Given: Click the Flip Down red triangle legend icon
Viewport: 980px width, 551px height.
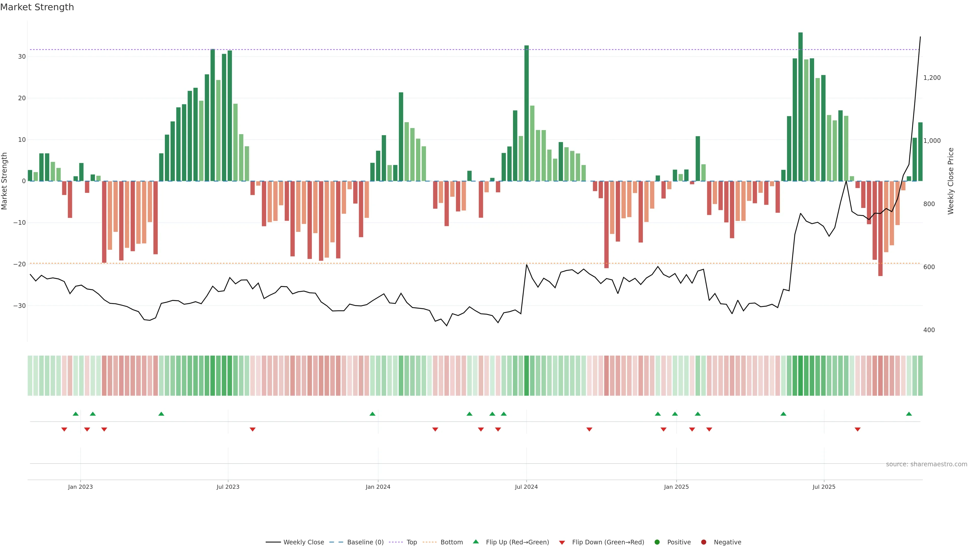Looking at the screenshot, I should coord(562,542).
